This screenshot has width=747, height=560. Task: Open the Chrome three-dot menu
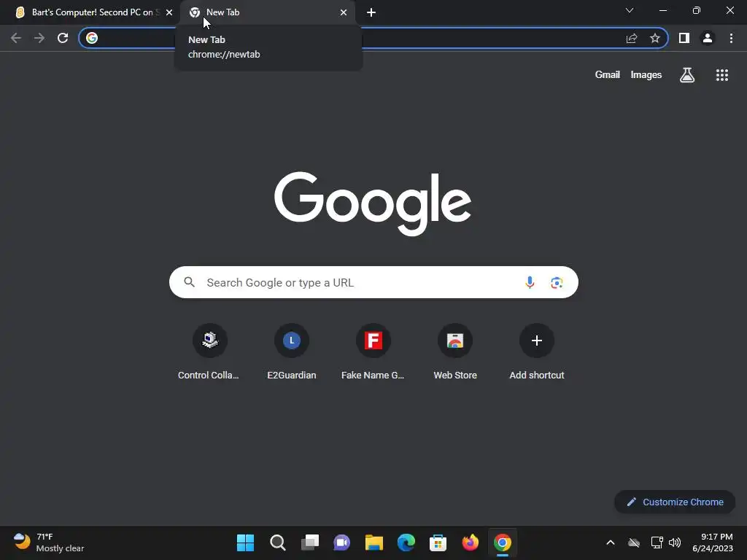731,38
